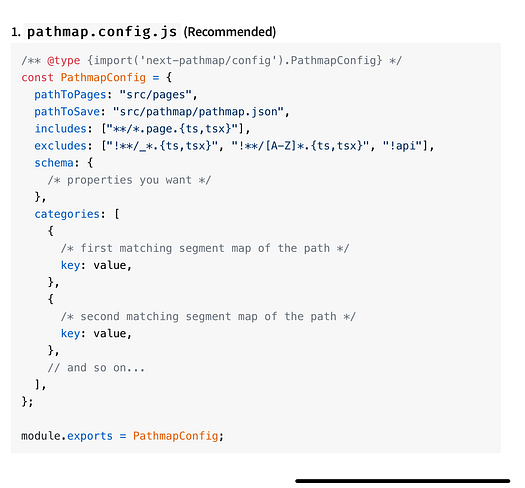Click the horizontal scrollbar at the bottom
Image resolution: width=525 pixels, height=488 pixels.
[402, 481]
